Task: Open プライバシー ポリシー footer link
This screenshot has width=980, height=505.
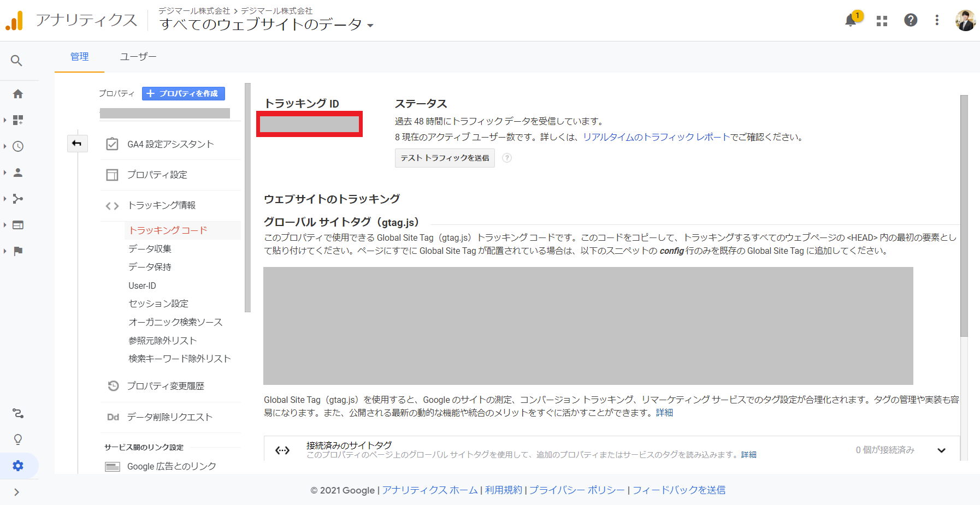Action: [577, 490]
